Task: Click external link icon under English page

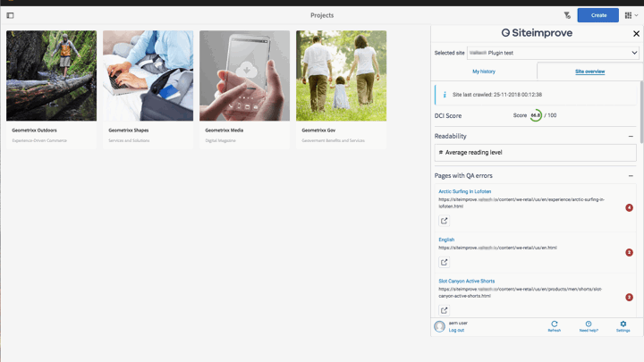Action: (445, 262)
